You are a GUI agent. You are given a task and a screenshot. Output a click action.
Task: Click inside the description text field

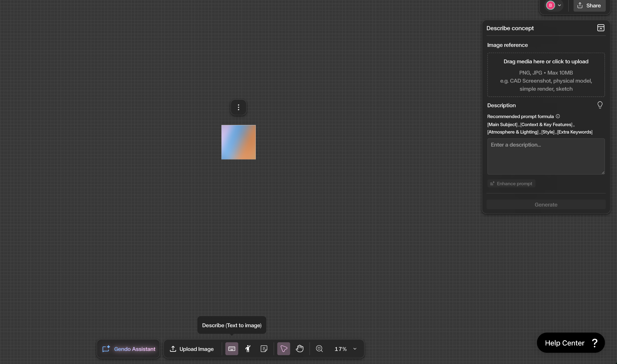point(546,156)
